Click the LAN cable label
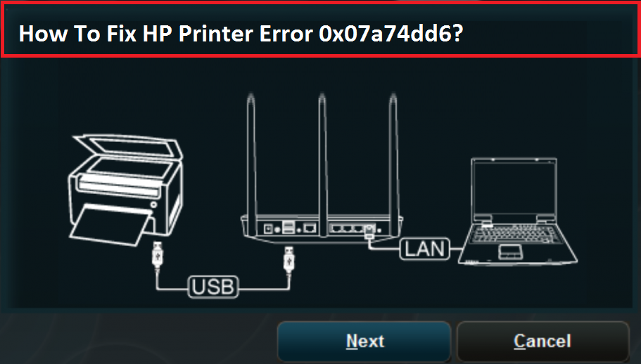 pyautogui.click(x=425, y=249)
